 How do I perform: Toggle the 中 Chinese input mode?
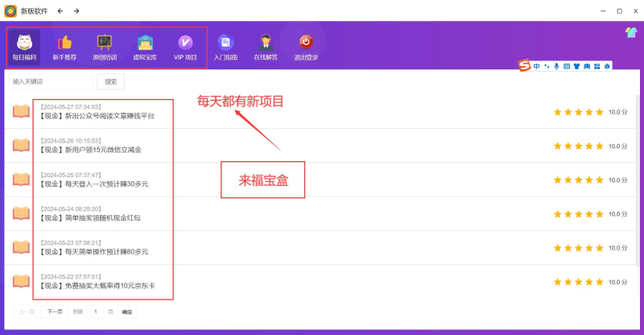point(536,66)
